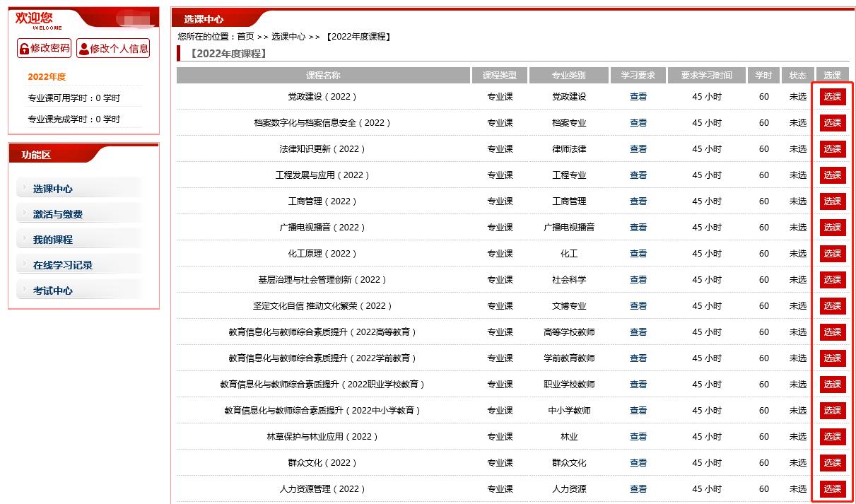
Task: Open 选课中心 in the function sidebar
Action: click(x=53, y=189)
